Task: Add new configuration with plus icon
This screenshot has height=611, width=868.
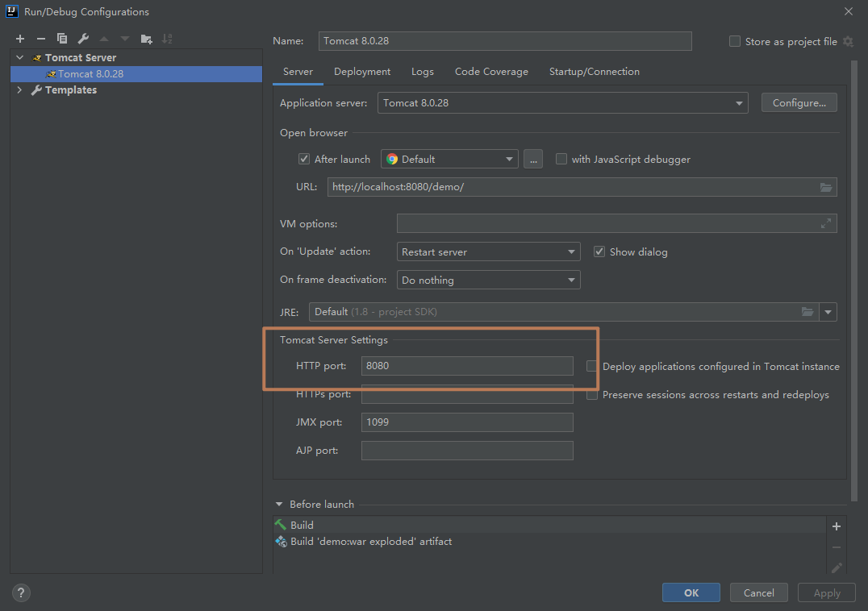Action: pyautogui.click(x=20, y=39)
